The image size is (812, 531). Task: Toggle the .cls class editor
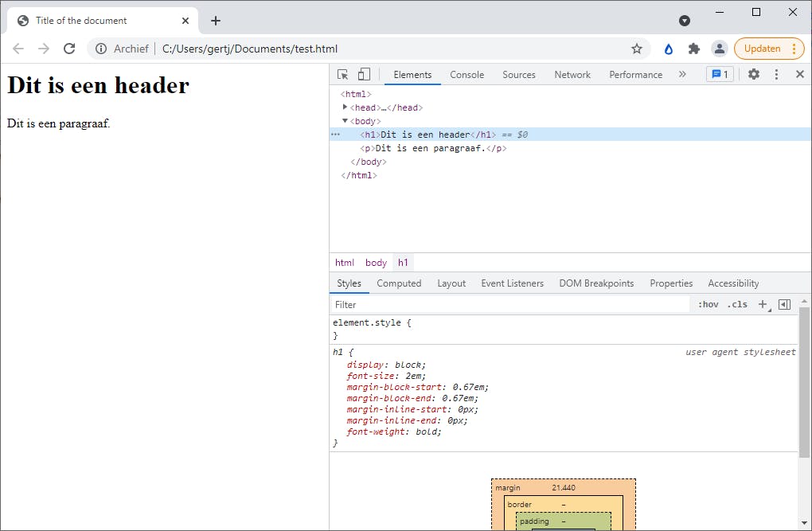click(737, 304)
